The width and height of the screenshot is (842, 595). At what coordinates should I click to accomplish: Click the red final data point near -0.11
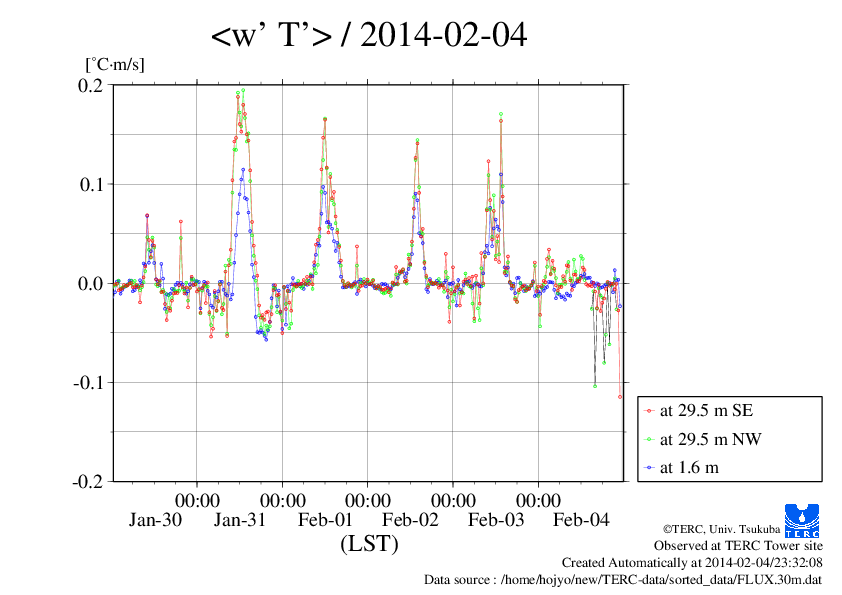pos(620,397)
